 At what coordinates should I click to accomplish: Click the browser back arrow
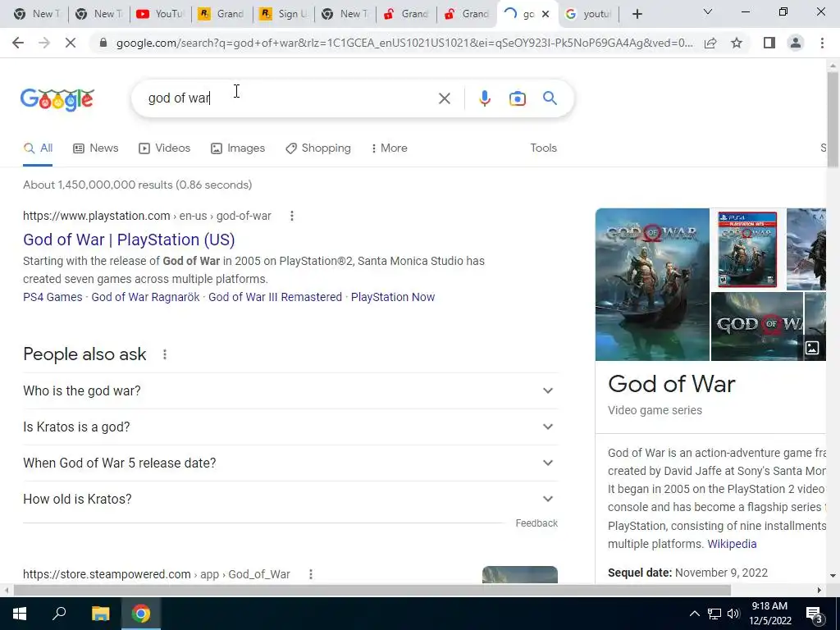(18, 43)
